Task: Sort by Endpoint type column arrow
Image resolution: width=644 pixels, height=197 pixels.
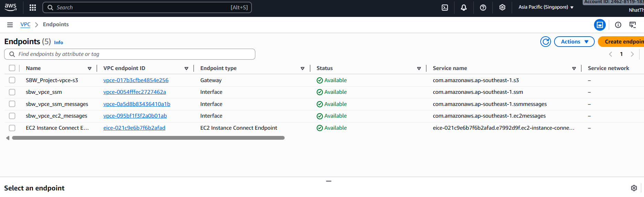Action: coord(303,69)
